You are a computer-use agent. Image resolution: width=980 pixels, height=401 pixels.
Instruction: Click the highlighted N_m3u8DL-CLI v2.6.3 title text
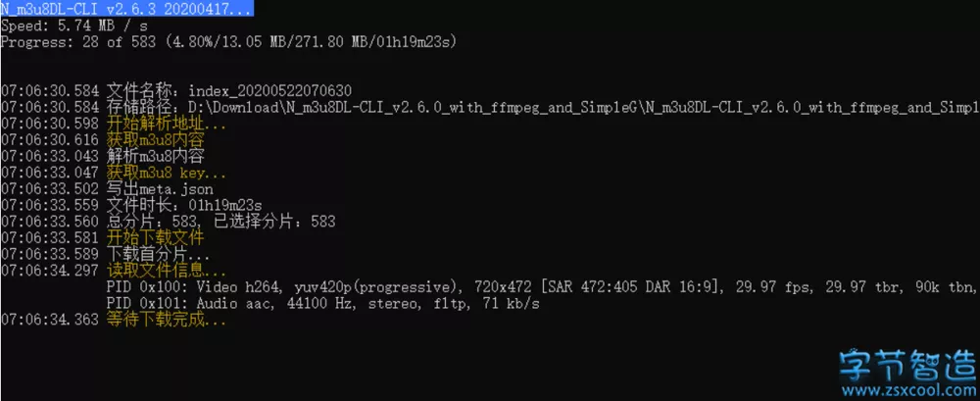pos(125,9)
